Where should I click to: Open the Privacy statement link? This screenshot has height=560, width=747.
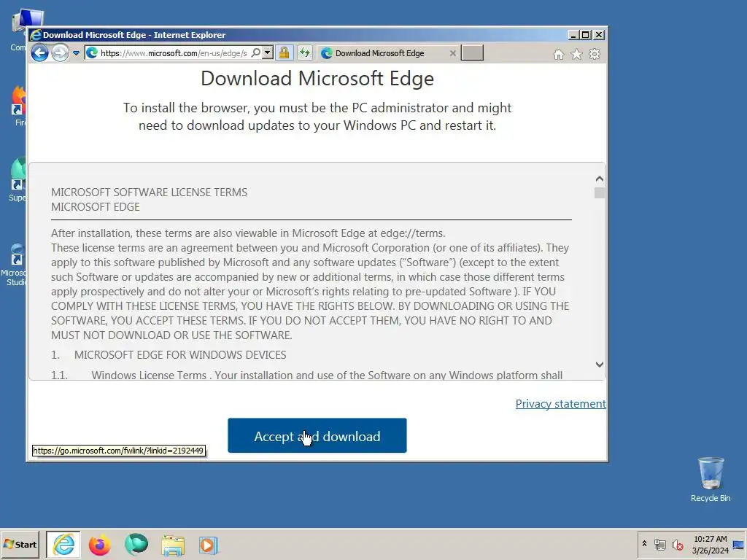pos(561,404)
